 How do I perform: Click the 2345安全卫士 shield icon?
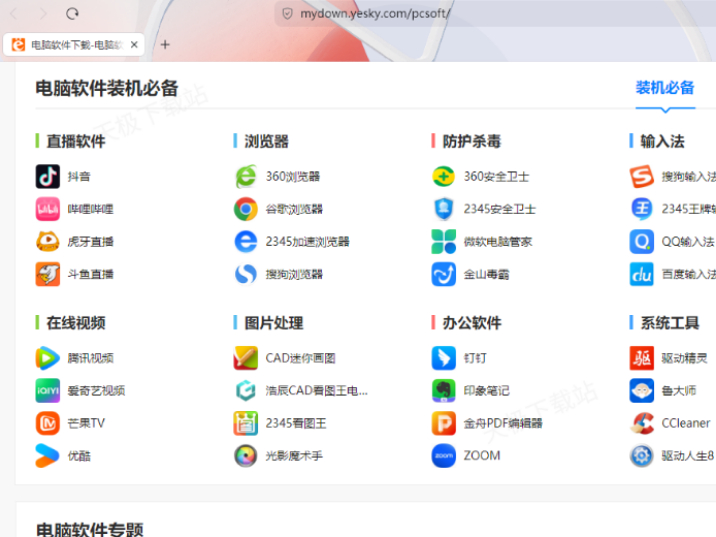pyautogui.click(x=443, y=209)
